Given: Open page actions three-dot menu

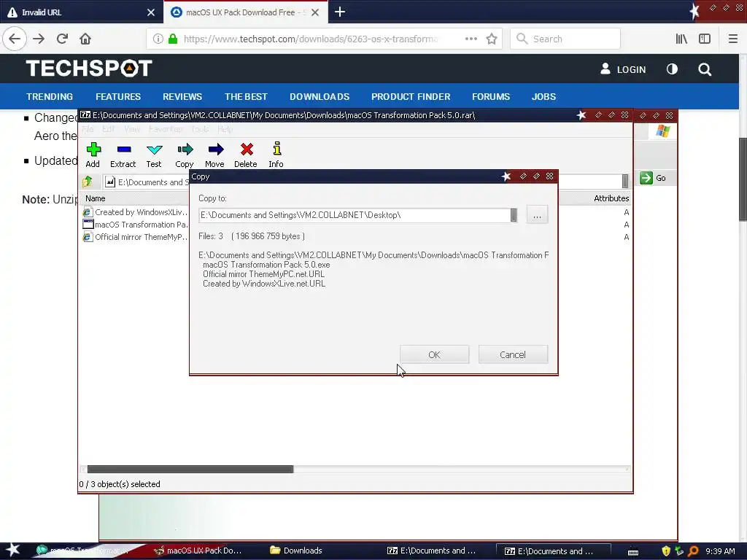Looking at the screenshot, I should click(x=471, y=39).
